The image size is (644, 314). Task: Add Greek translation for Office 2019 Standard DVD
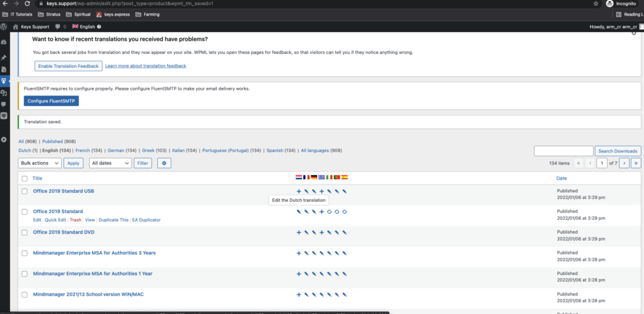[321, 232]
